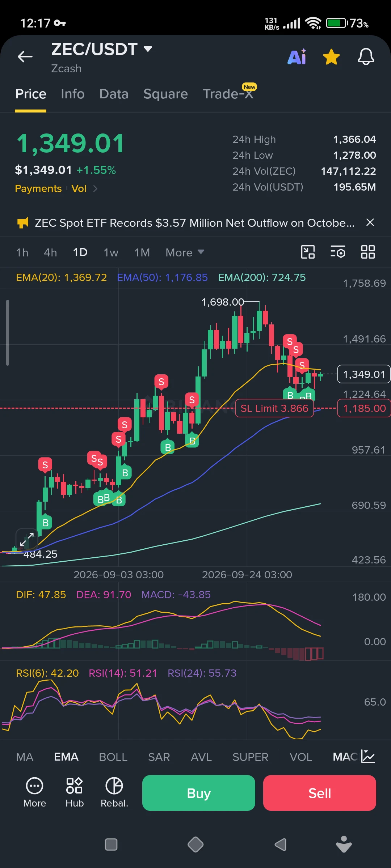391x868 pixels.
Task: Dismiss the ZEC Spot ETF news banner
Action: click(370, 222)
